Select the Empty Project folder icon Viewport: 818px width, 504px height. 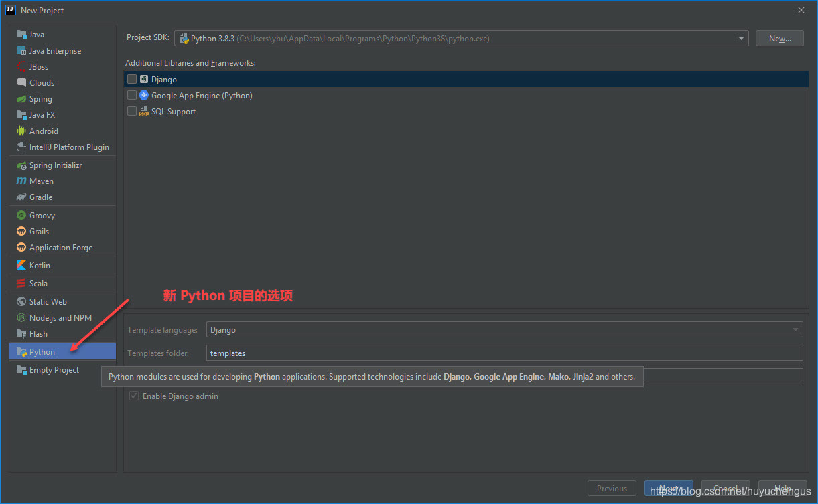[x=21, y=370]
